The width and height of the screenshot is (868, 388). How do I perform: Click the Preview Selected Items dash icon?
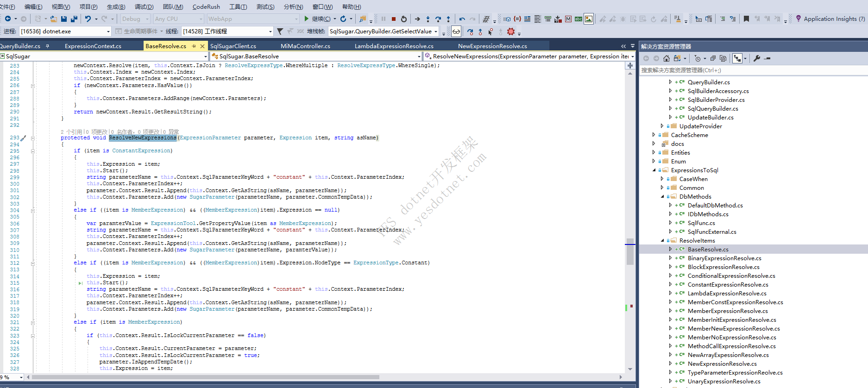tap(767, 58)
